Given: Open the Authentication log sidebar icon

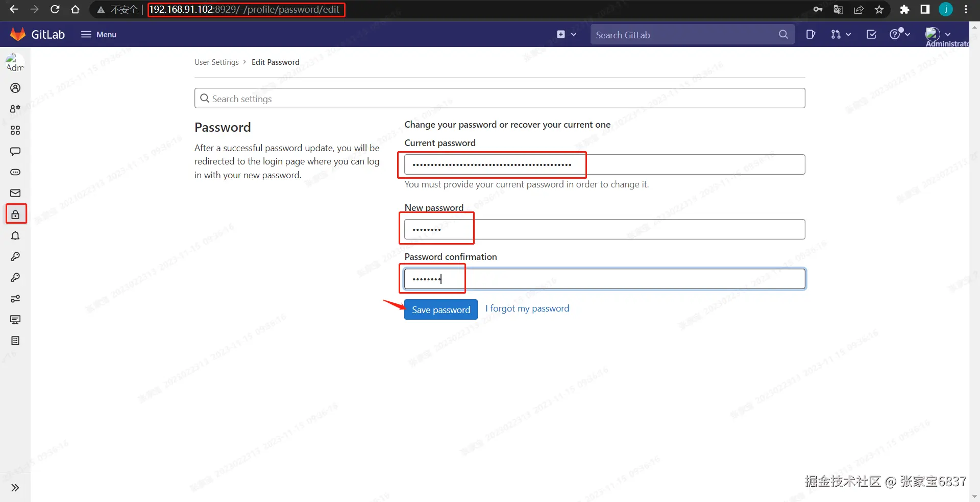Looking at the screenshot, I should click(15, 341).
